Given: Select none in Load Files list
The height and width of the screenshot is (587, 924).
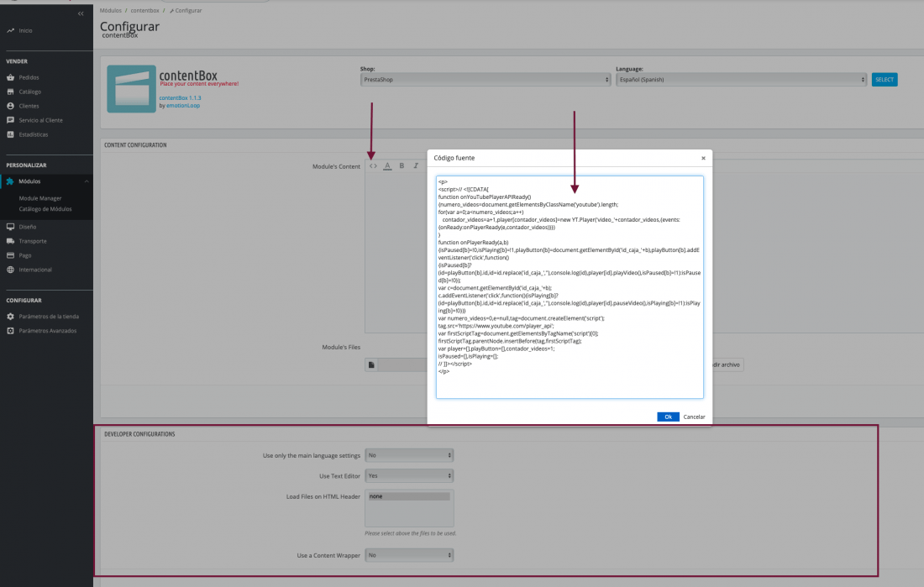Looking at the screenshot, I should click(409, 496).
